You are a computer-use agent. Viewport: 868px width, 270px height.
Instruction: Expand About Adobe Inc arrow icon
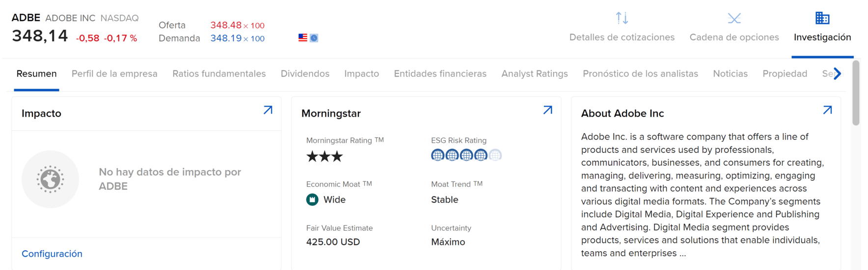(827, 110)
